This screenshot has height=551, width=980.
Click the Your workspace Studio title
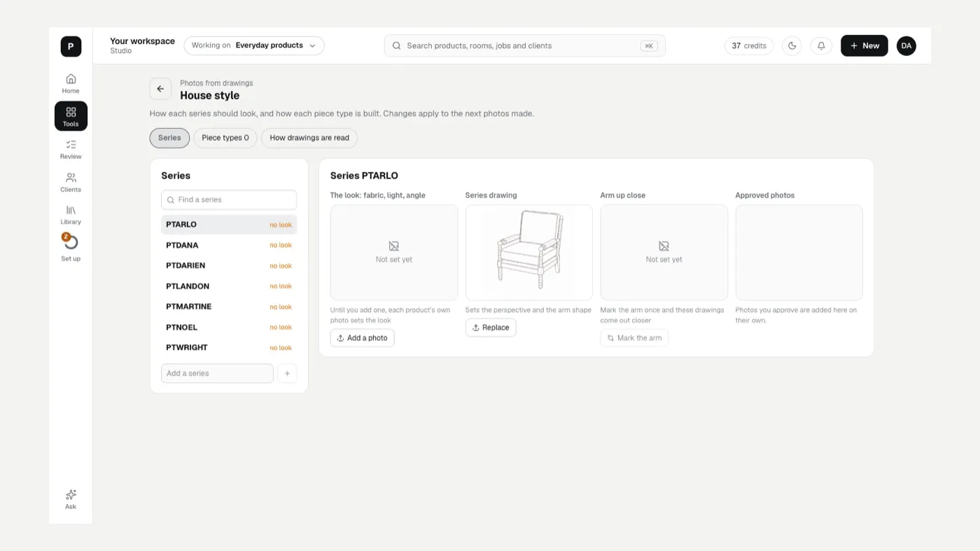[142, 46]
